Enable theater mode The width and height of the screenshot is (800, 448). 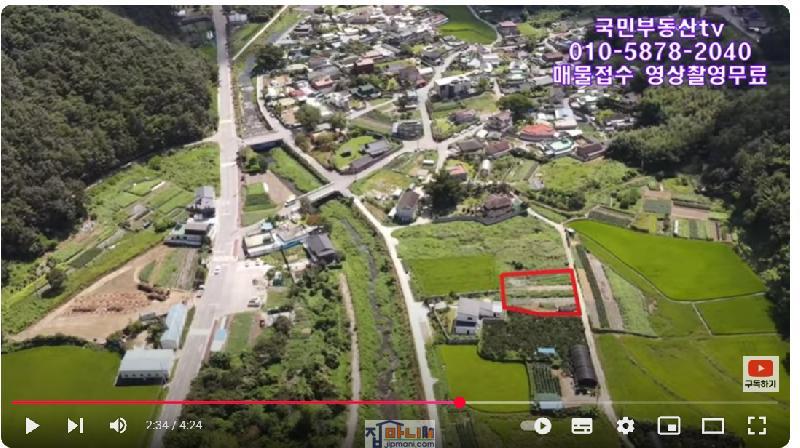click(x=713, y=426)
